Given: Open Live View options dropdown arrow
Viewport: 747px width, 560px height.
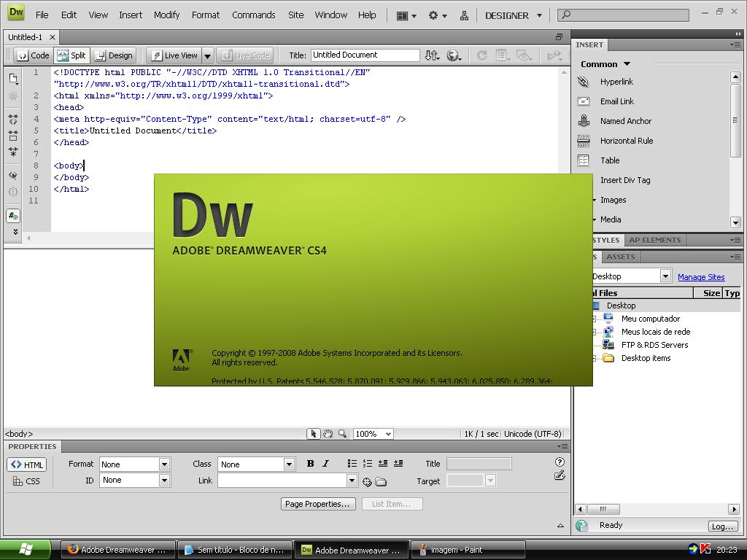Looking at the screenshot, I should pyautogui.click(x=208, y=55).
